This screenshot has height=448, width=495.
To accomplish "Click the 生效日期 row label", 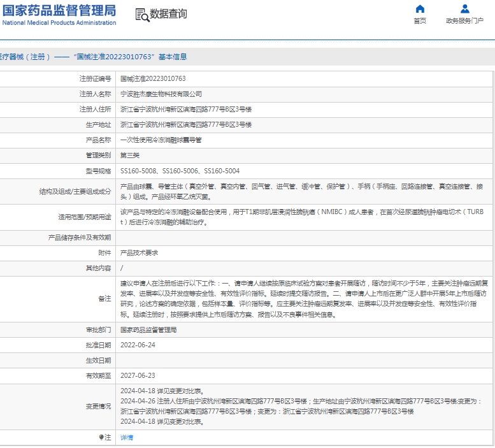I will click(99, 361).
